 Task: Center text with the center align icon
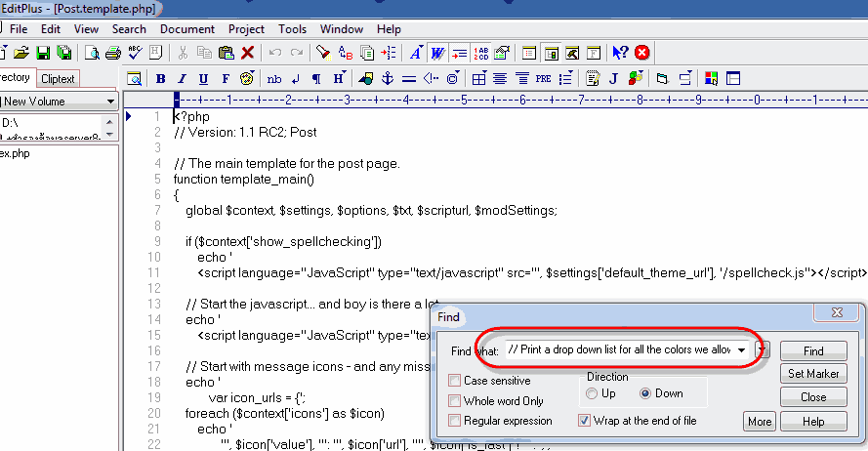click(500, 78)
